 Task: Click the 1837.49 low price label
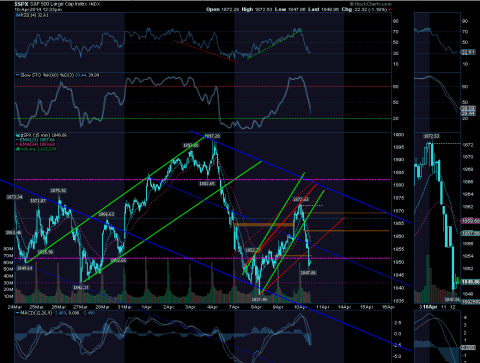[259, 299]
